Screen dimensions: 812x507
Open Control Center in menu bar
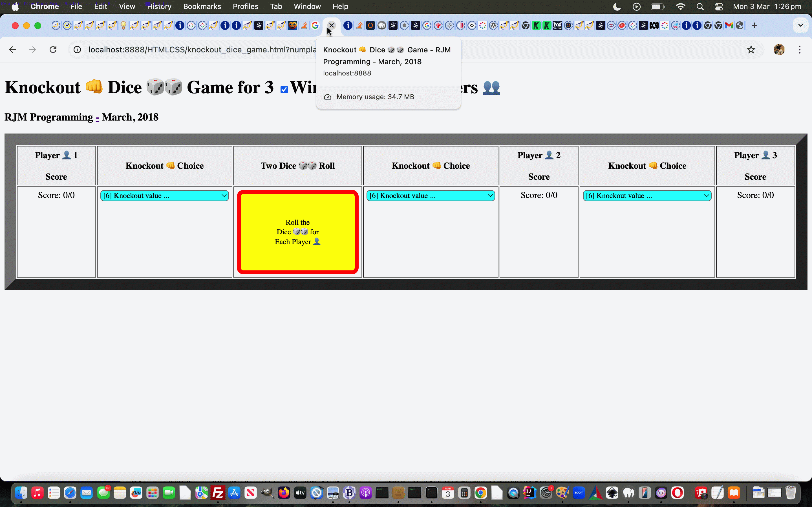[719, 7]
